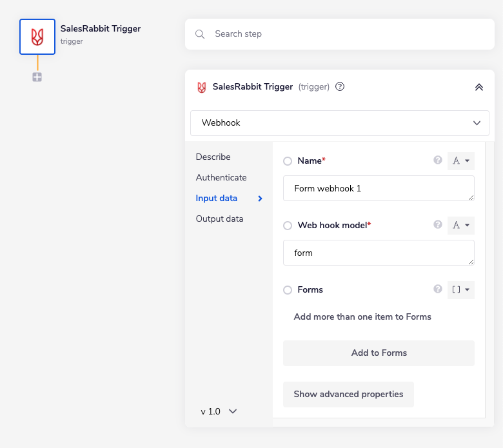This screenshot has height=448, width=503.
Task: Open the Webhook operation dropdown
Action: (x=340, y=122)
